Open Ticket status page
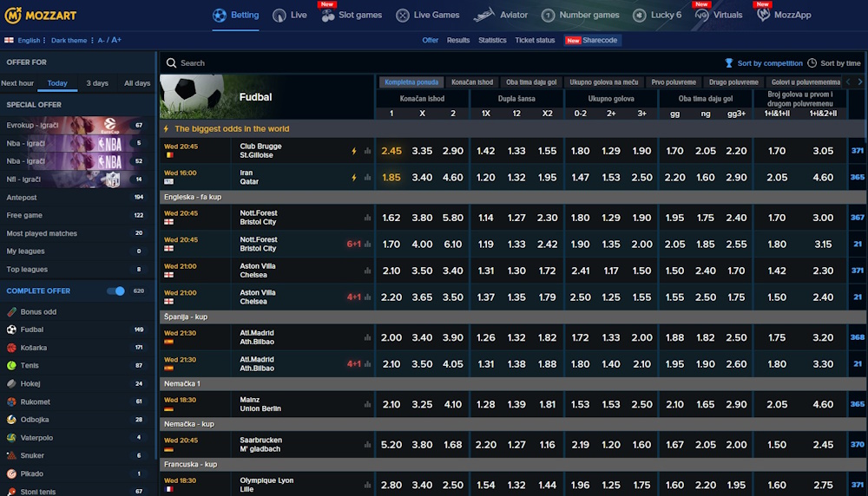The width and height of the screenshot is (868, 496). (x=535, y=41)
